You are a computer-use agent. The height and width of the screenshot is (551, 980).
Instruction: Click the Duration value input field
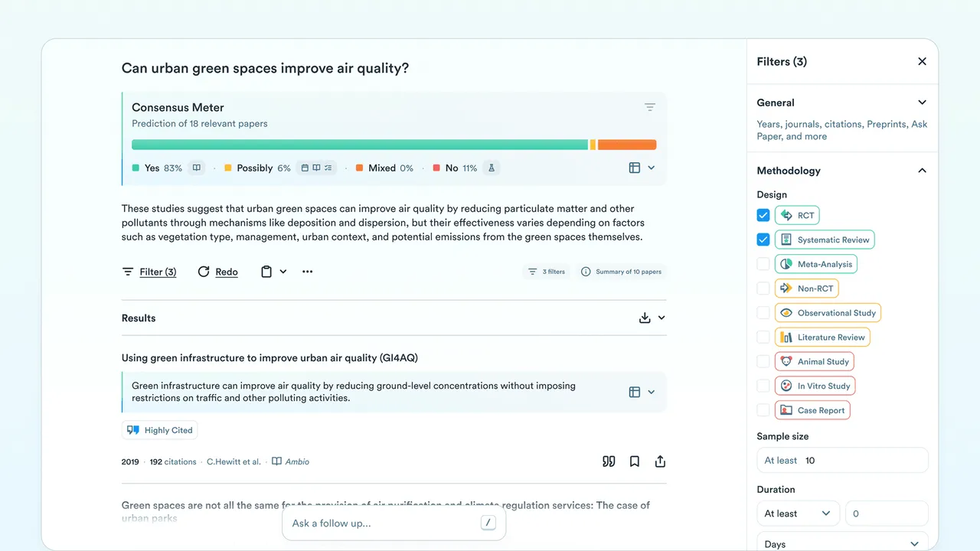coord(887,514)
